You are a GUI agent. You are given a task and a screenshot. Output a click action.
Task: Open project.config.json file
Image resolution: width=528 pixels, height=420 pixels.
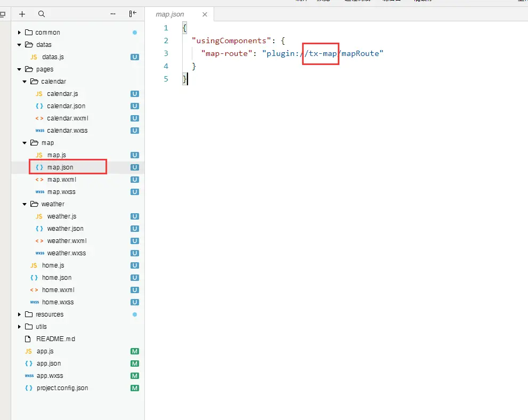click(x=62, y=388)
